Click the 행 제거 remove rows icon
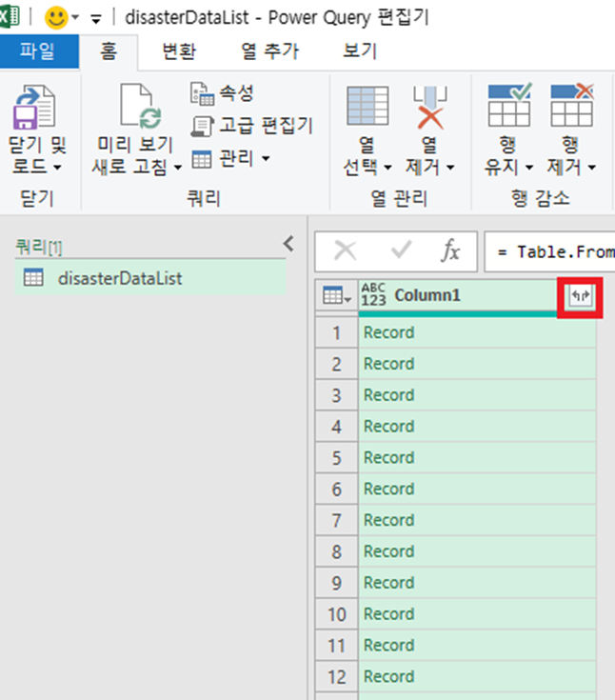 [x=572, y=106]
